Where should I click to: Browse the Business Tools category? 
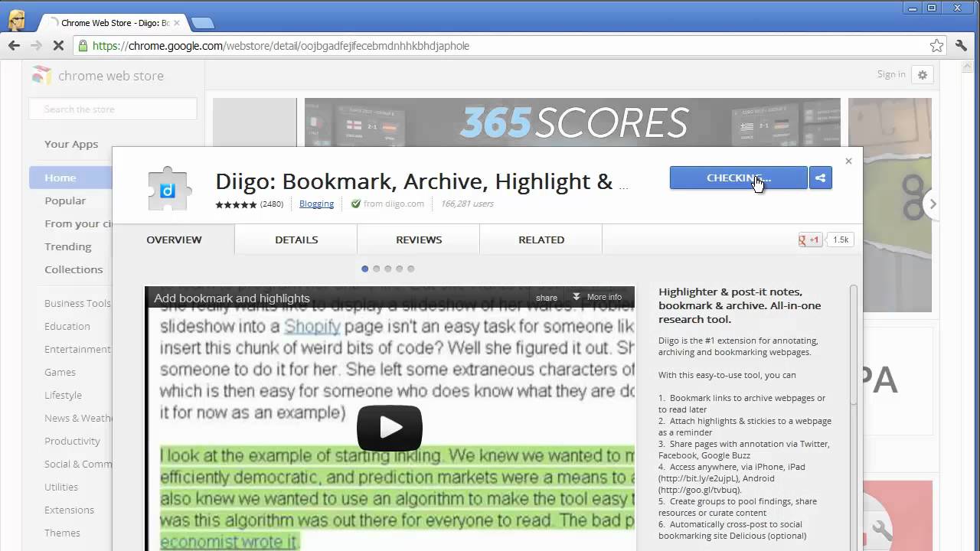click(77, 303)
